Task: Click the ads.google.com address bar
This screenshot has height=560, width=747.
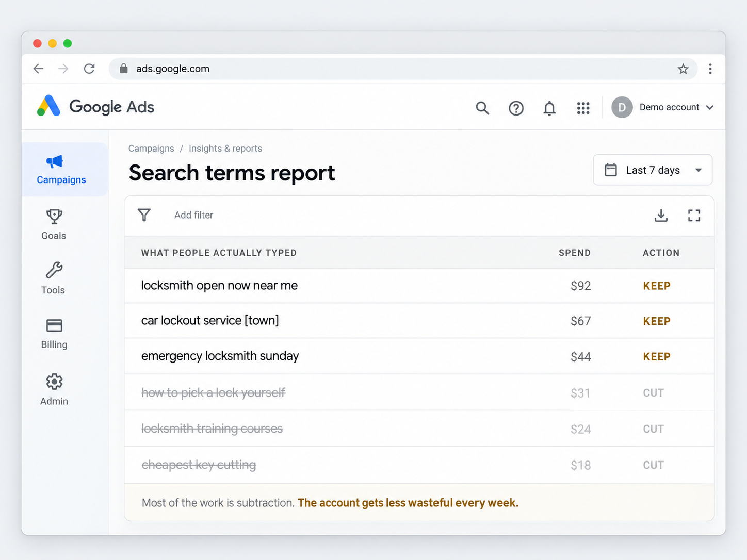Action: pyautogui.click(x=403, y=69)
